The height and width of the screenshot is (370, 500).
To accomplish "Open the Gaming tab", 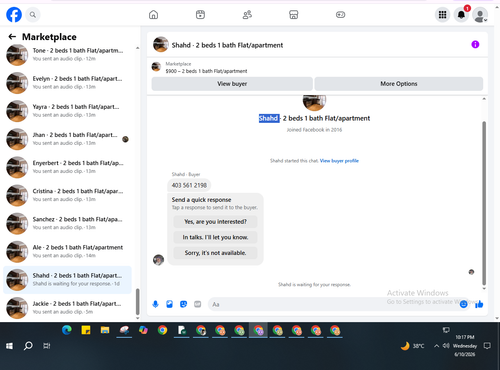I will pyautogui.click(x=340, y=15).
